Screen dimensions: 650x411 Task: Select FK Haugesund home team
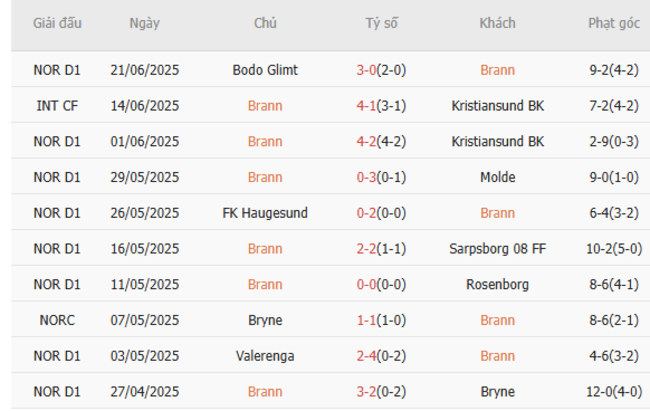coord(265,213)
